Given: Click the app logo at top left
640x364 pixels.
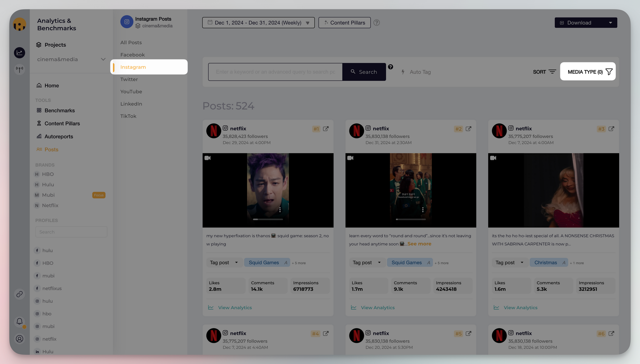Looking at the screenshot, I should coord(20,24).
